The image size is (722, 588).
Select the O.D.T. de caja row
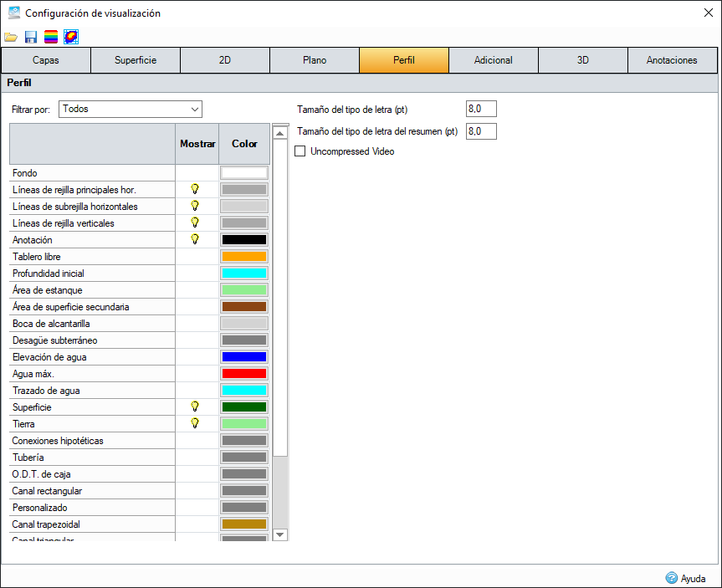click(x=92, y=473)
